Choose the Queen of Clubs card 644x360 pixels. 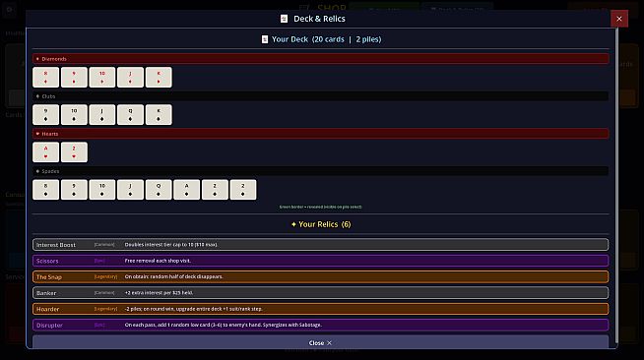point(130,114)
